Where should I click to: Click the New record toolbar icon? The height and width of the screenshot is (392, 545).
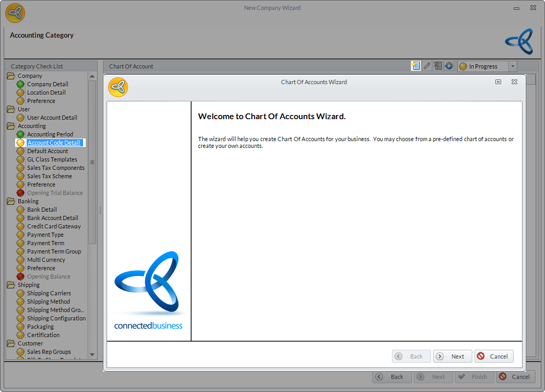click(x=416, y=66)
